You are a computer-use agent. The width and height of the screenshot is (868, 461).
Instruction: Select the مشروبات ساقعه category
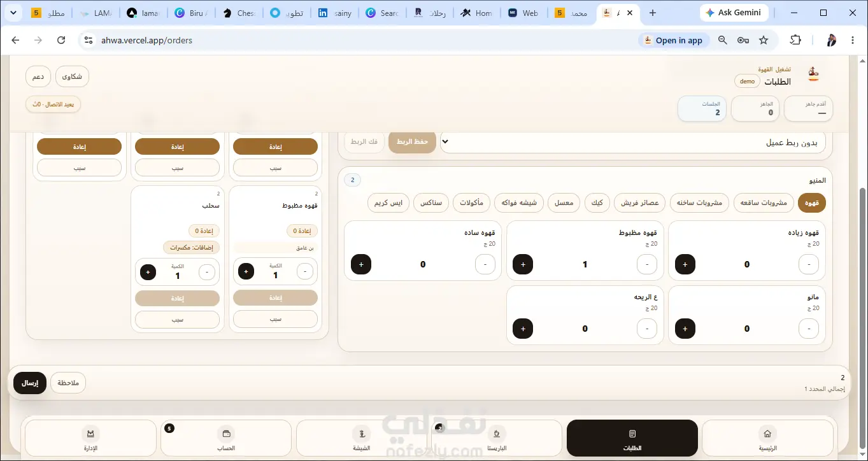point(764,203)
